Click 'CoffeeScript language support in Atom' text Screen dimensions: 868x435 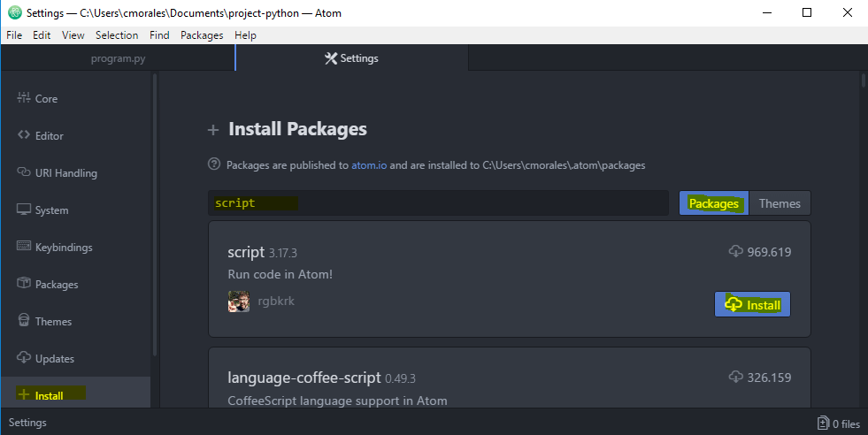[338, 401]
